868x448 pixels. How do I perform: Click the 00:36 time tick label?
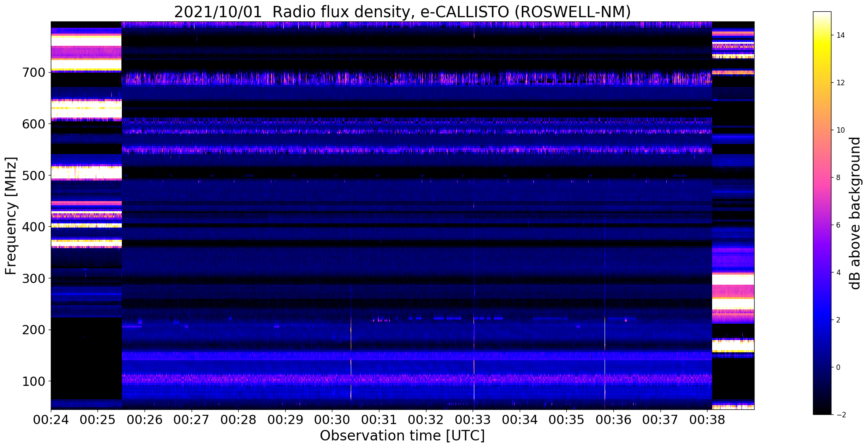pyautogui.click(x=614, y=420)
